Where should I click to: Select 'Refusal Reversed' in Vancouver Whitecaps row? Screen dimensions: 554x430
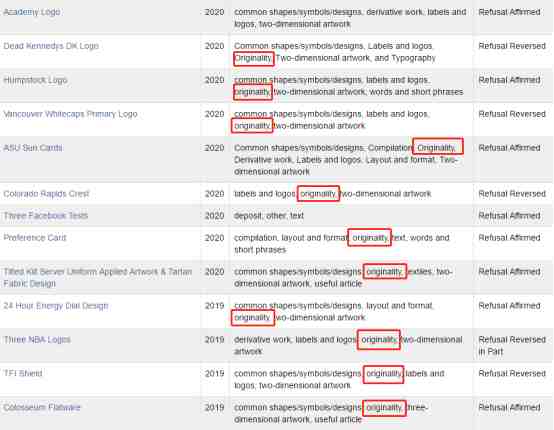[512, 114]
